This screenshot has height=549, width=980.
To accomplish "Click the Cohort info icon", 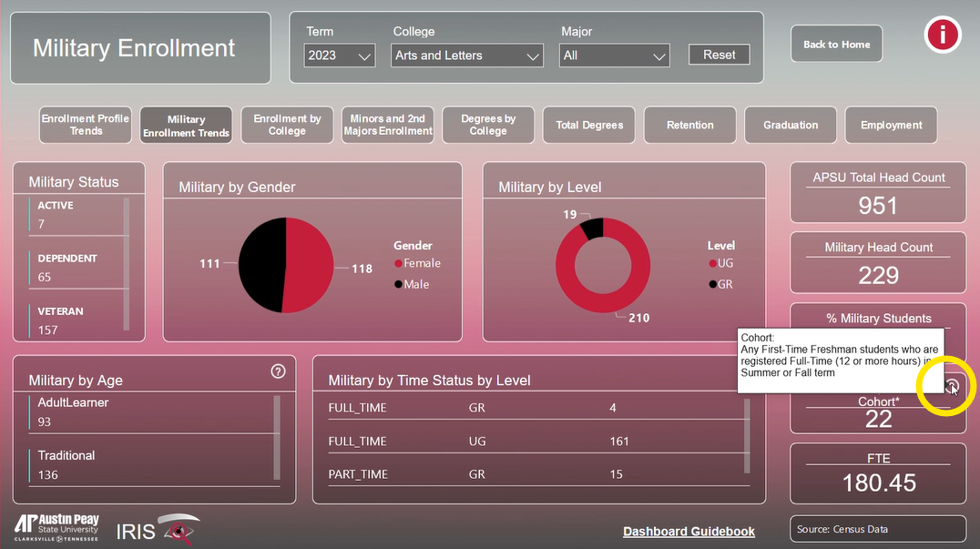I will pos(952,387).
